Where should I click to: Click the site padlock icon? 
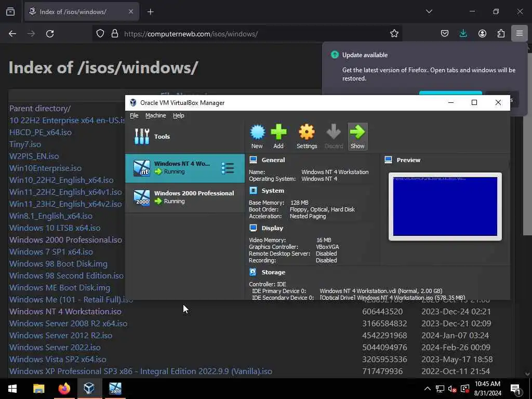coord(115,34)
